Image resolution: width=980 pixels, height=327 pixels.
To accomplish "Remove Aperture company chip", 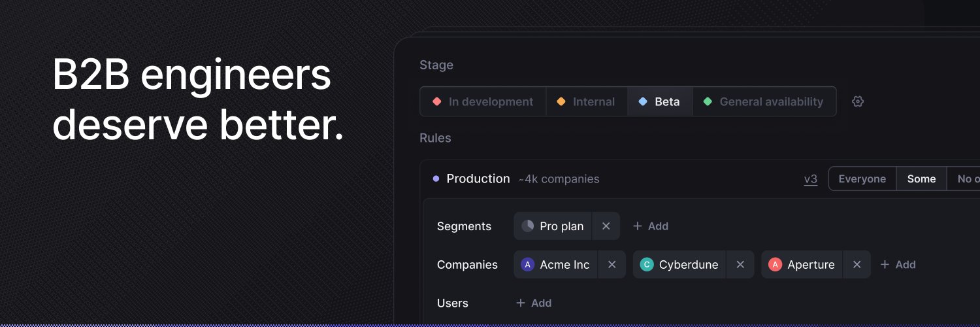I will coord(857,264).
